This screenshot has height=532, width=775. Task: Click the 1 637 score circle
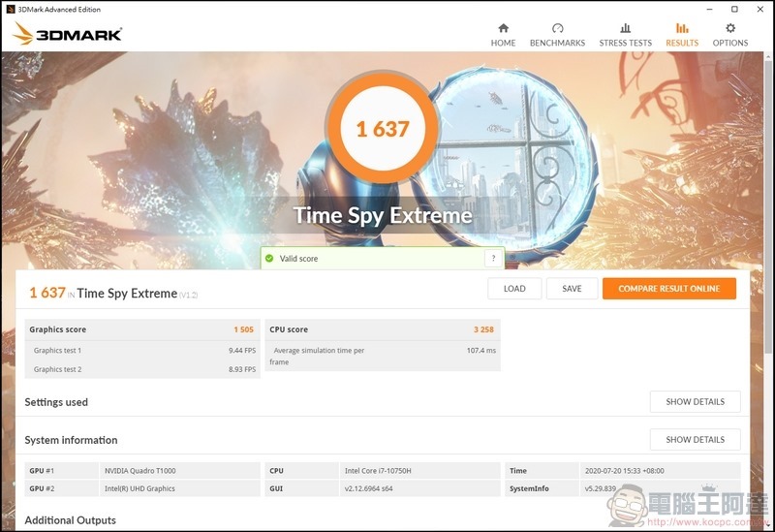pyautogui.click(x=383, y=129)
